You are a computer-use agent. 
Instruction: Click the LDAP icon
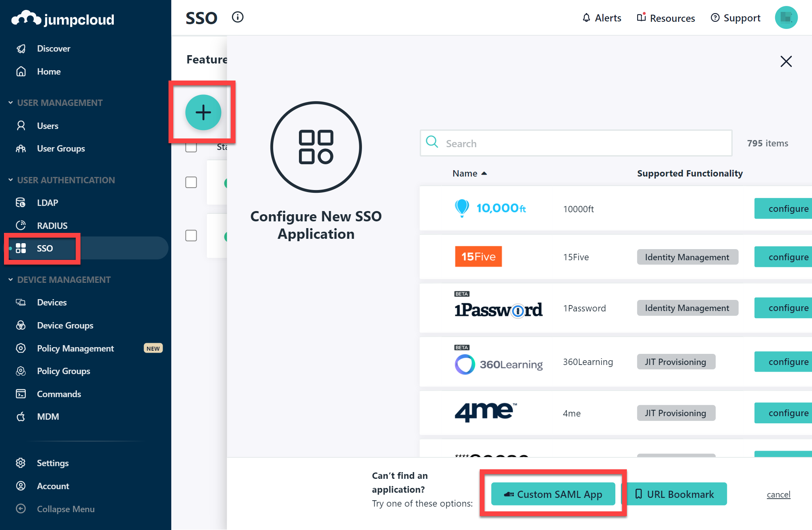(x=21, y=203)
